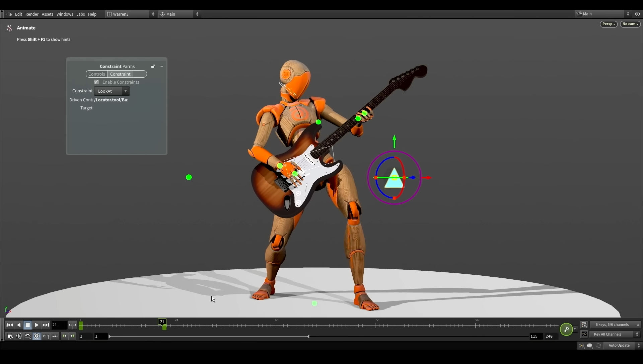The width and height of the screenshot is (643, 364).
Task: Click the range start field beside the keyframe buttons
Action: click(85, 336)
